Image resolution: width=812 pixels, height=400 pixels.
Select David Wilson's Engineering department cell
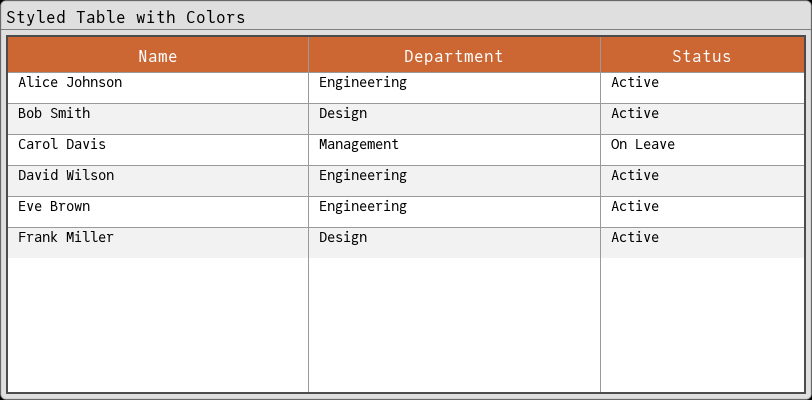[x=363, y=176]
